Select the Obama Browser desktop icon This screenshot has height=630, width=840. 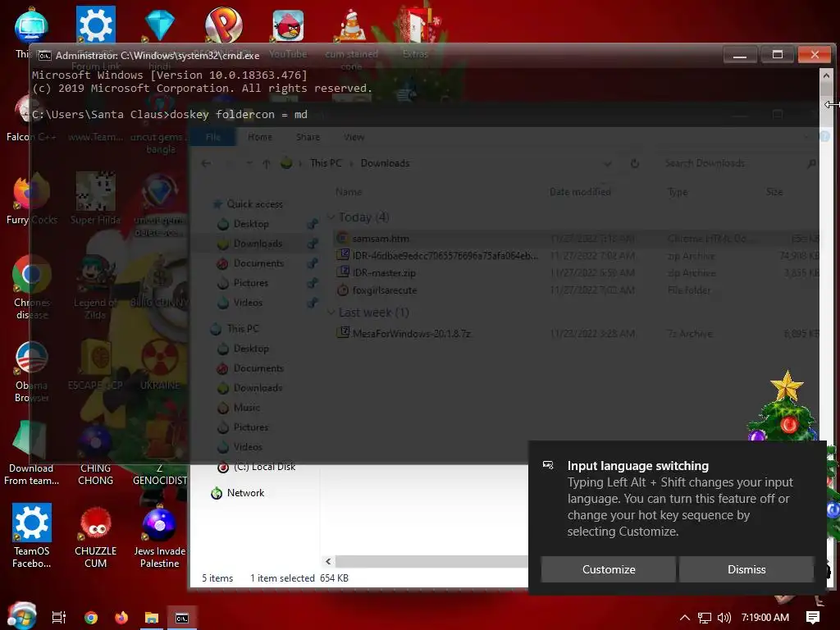[31, 371]
